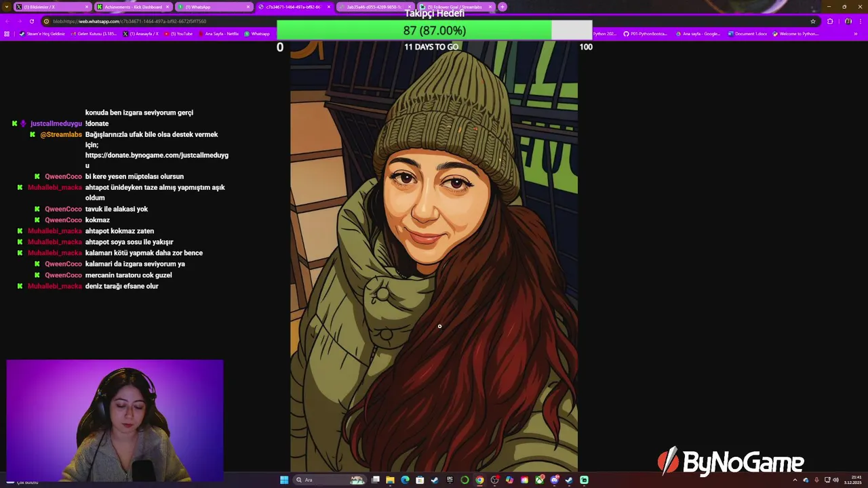The height and width of the screenshot is (488, 868).
Task: Open the Windows Start menu
Action: click(x=284, y=480)
